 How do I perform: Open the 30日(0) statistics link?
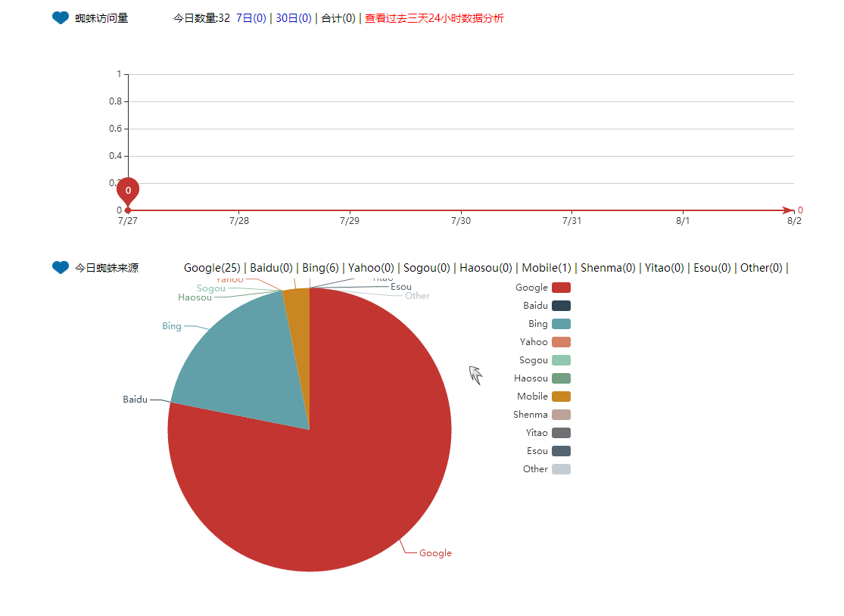click(x=293, y=18)
